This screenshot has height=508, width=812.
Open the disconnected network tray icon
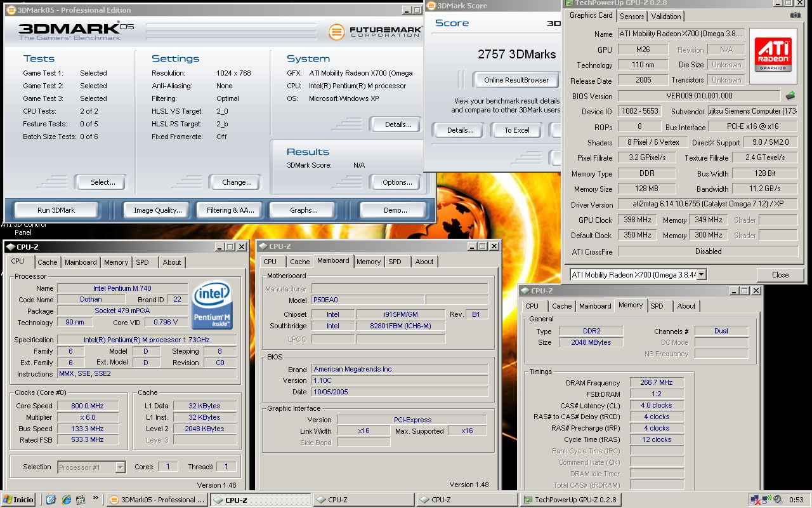(x=755, y=500)
